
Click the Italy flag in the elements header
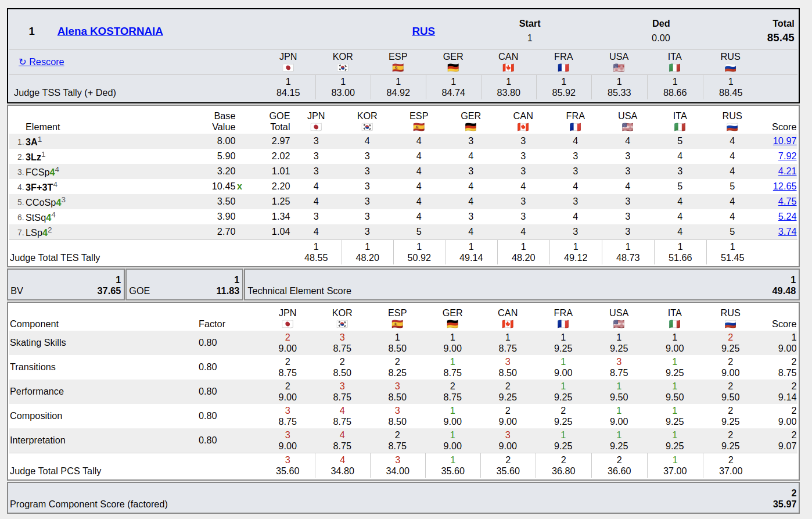(x=680, y=127)
